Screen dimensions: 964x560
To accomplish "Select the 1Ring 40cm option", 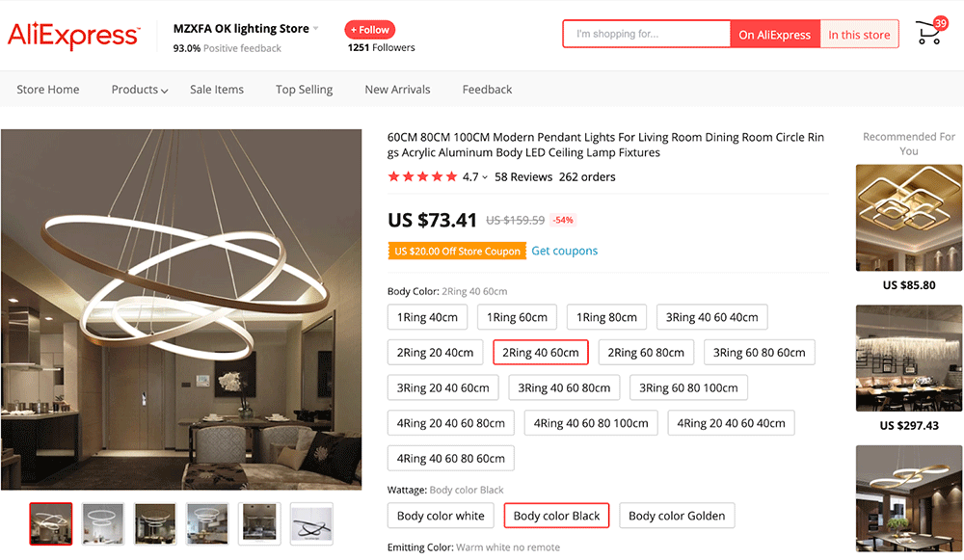I will 428,317.
